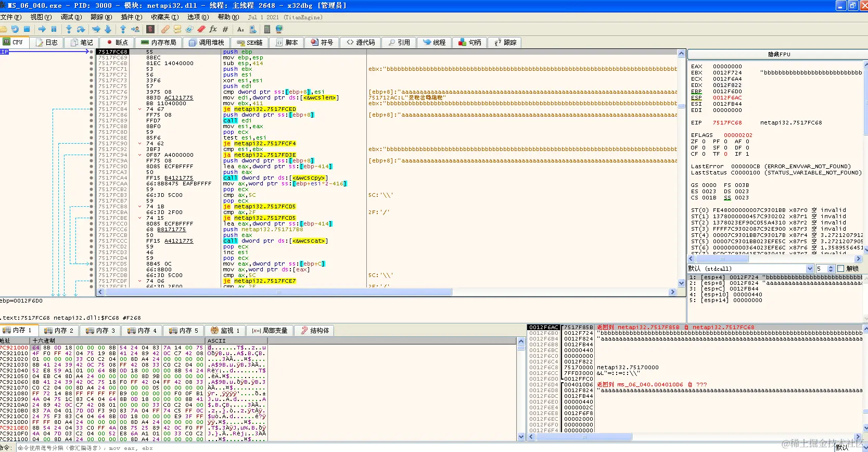Click the 隐藏FPU button
Screen dimensions: 868x452
click(x=778, y=54)
